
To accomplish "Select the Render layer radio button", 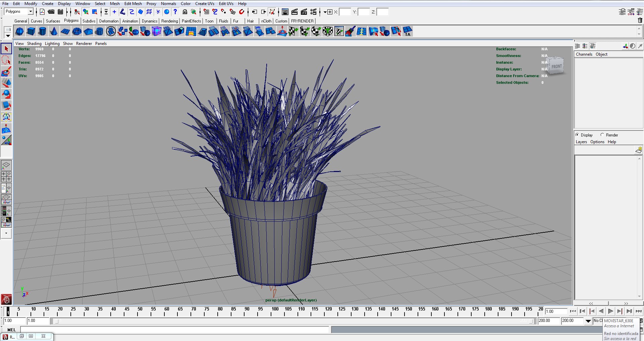I will pyautogui.click(x=602, y=135).
